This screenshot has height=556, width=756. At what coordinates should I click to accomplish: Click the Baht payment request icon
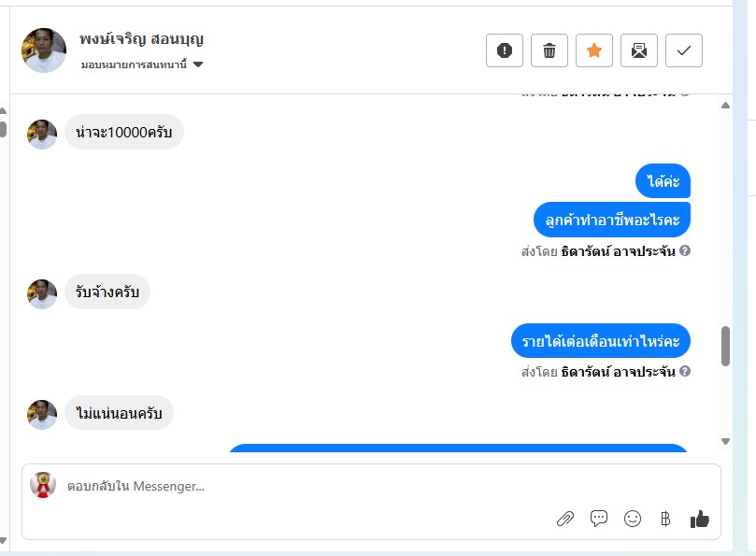pyautogui.click(x=665, y=519)
